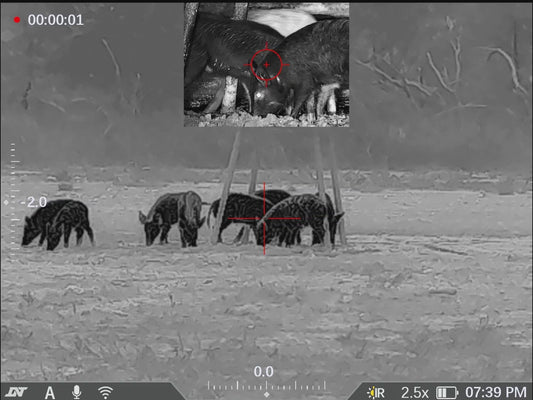Click the diamond marker under cant scale
533x400 pixels.
(267, 395)
